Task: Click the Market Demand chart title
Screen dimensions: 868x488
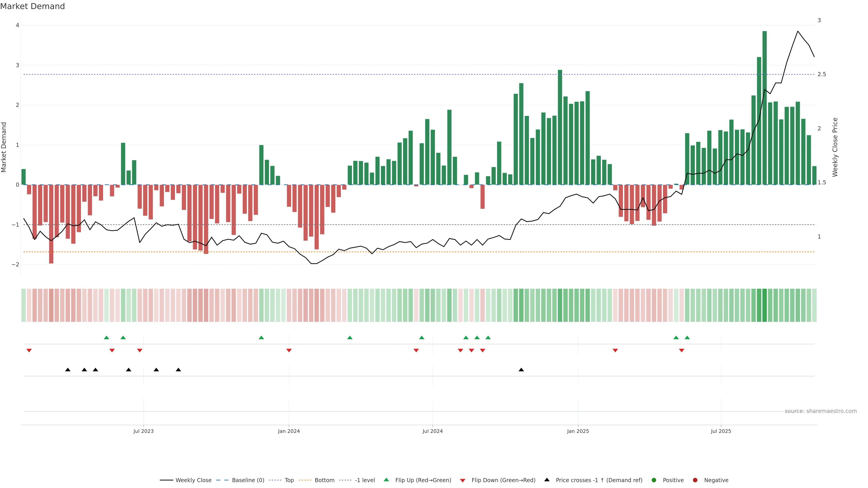Action: (32, 6)
